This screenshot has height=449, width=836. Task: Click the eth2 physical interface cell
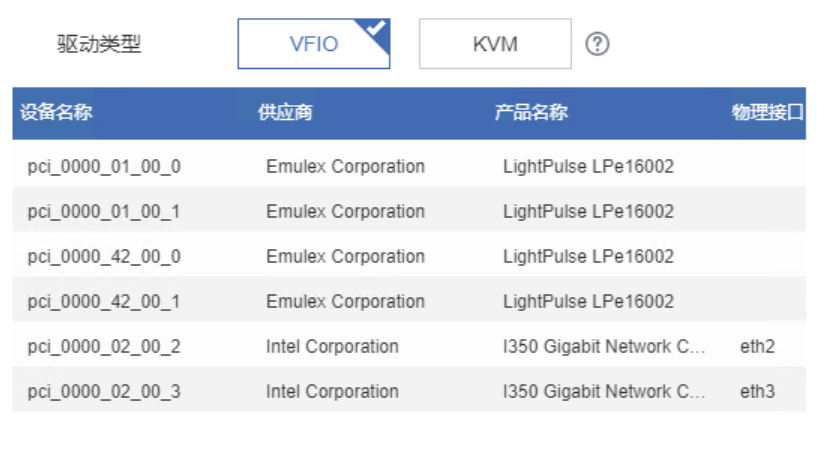tap(757, 347)
